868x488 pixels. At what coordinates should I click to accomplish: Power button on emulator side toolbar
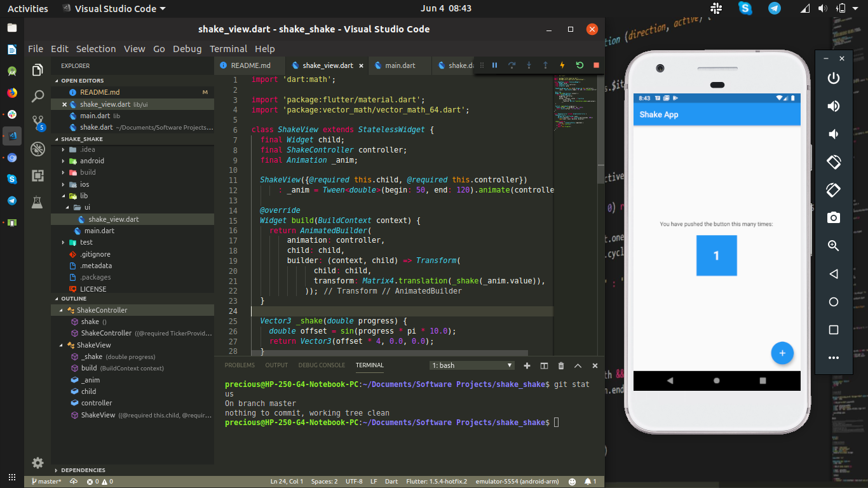834,78
